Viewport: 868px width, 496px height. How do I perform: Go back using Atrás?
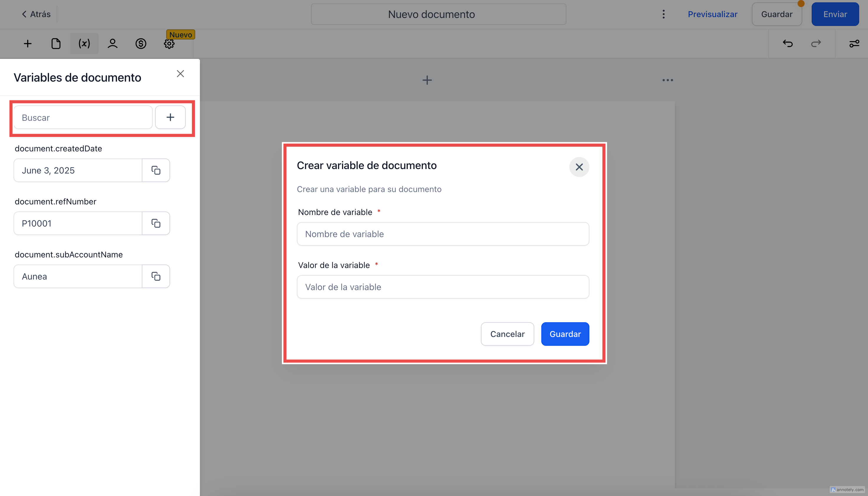pyautogui.click(x=36, y=14)
